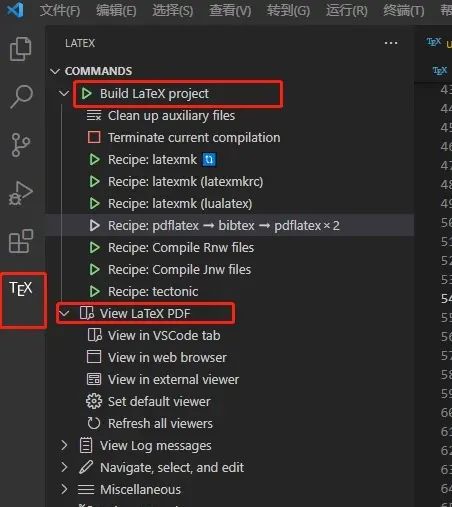This screenshot has width=452, height=507.
Task: Click play icon for latexmk (lualatex)
Action: 95,204
